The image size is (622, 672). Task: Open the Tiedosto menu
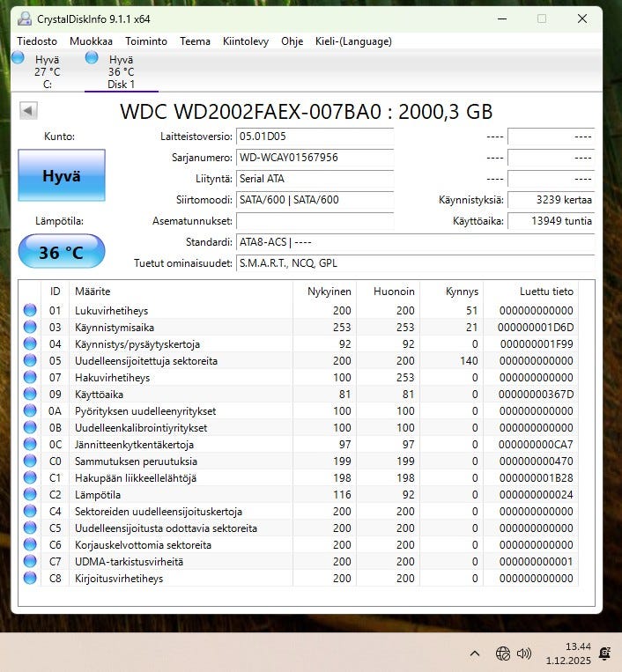(x=37, y=41)
